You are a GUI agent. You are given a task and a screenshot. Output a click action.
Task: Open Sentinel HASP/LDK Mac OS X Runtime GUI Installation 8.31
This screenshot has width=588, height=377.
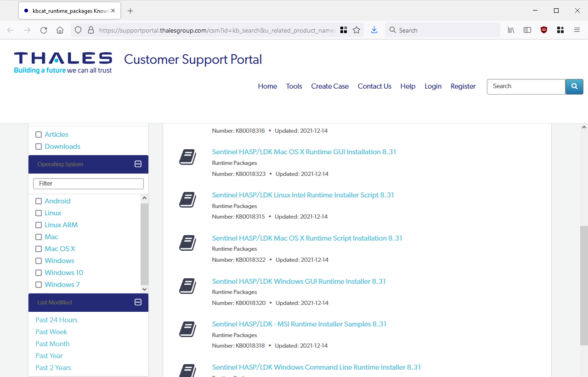[x=304, y=152]
